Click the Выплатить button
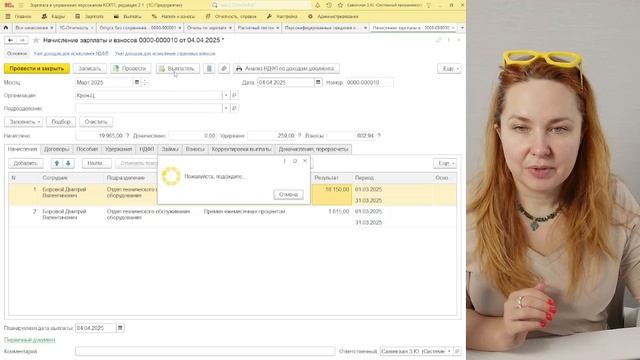This screenshot has height=360, width=640. (x=178, y=69)
